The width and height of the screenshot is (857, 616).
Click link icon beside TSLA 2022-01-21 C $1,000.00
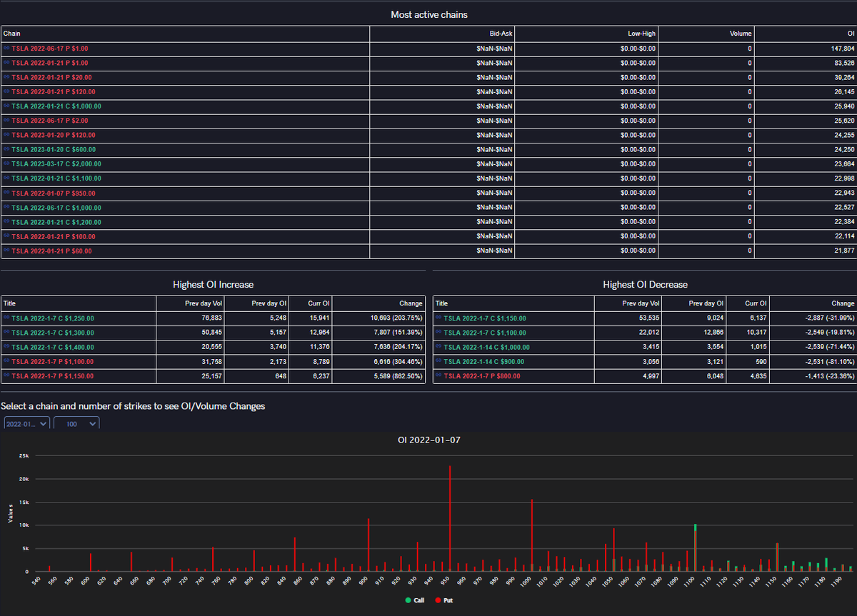pos(6,106)
